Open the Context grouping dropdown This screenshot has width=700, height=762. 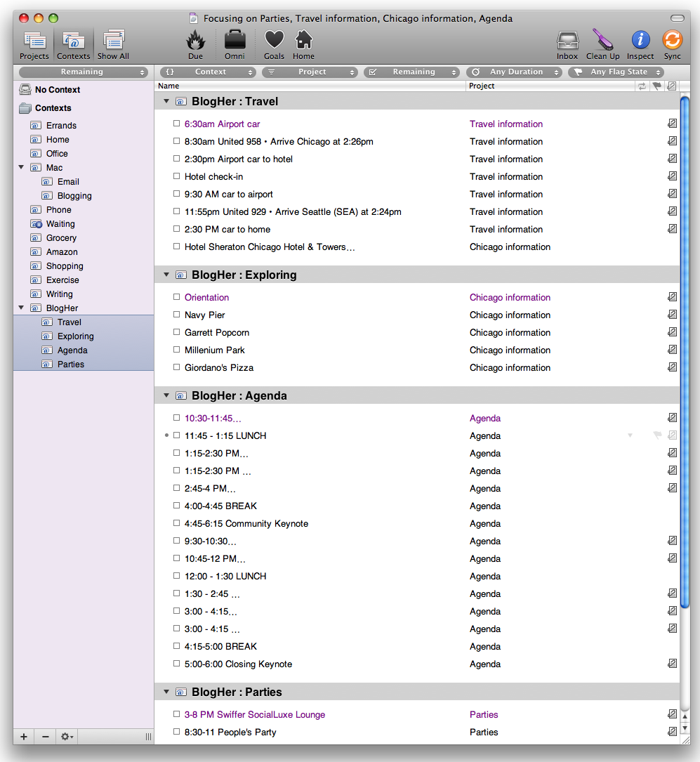pyautogui.click(x=208, y=72)
